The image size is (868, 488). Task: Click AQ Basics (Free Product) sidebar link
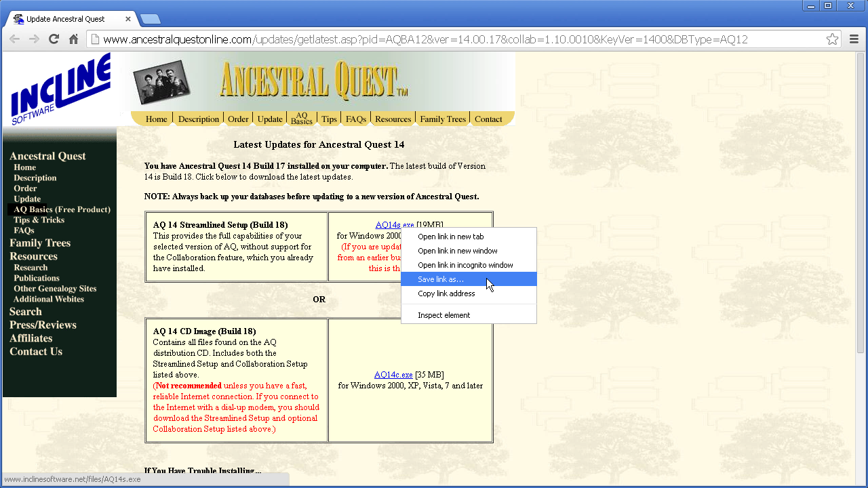point(62,209)
